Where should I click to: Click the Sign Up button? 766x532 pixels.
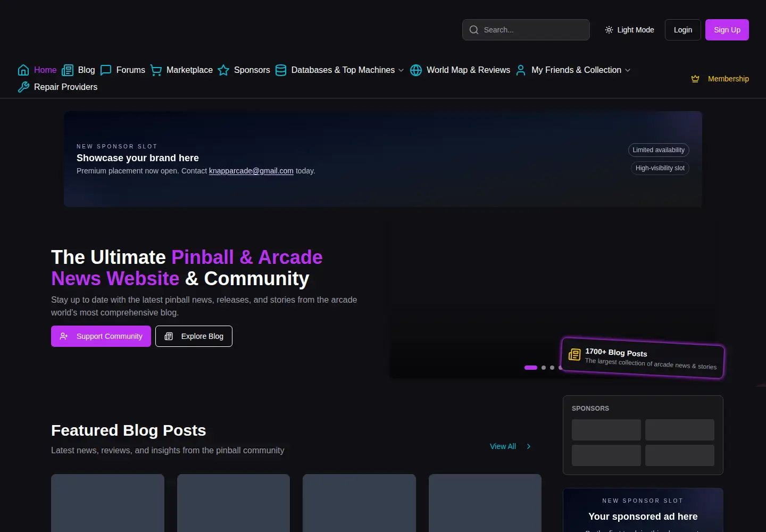coord(727,30)
